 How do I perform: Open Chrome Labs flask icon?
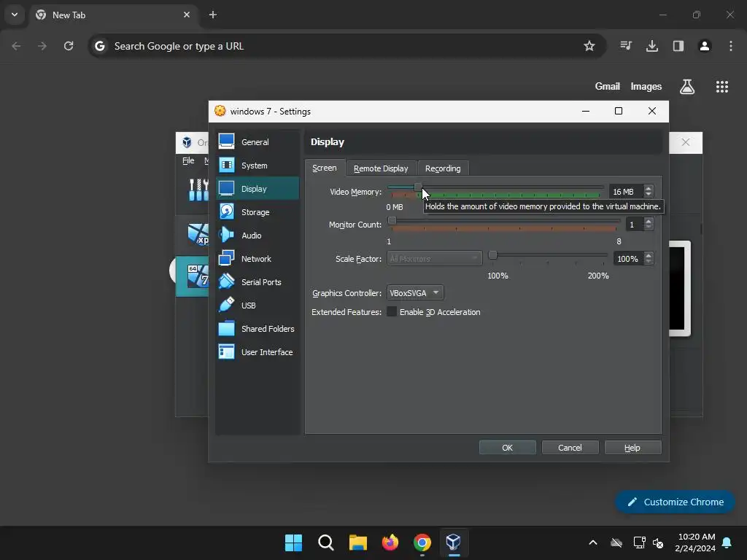click(687, 87)
